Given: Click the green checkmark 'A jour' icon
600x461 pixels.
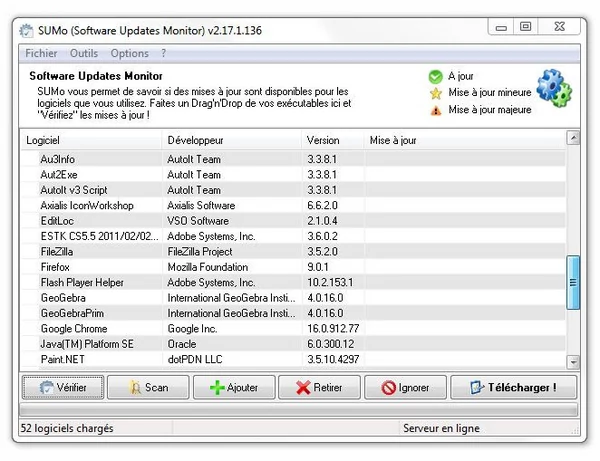Looking at the screenshot, I should coord(435,77).
